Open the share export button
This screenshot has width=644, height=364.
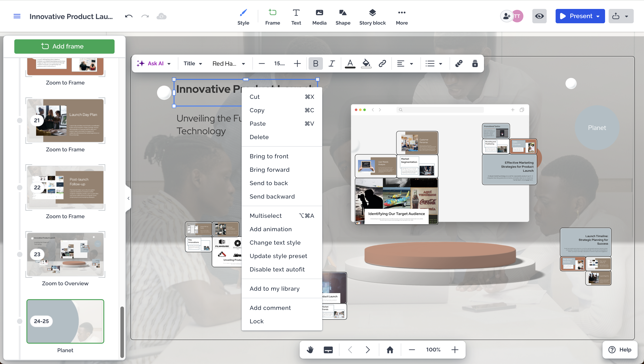(x=616, y=16)
